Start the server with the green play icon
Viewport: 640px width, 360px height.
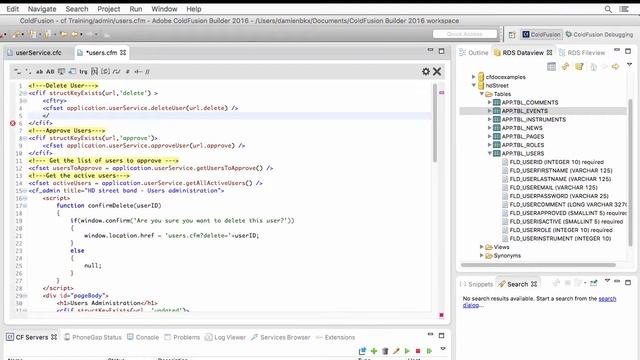407,351
